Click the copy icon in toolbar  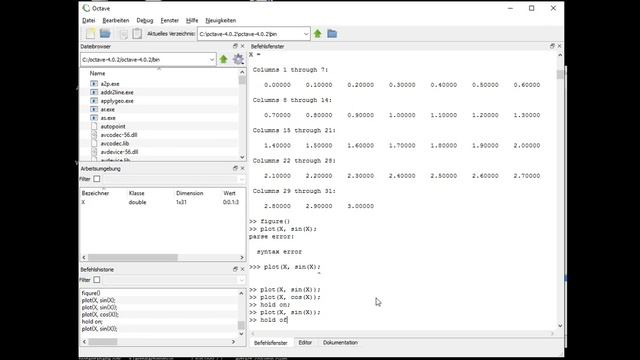[x=124, y=34]
